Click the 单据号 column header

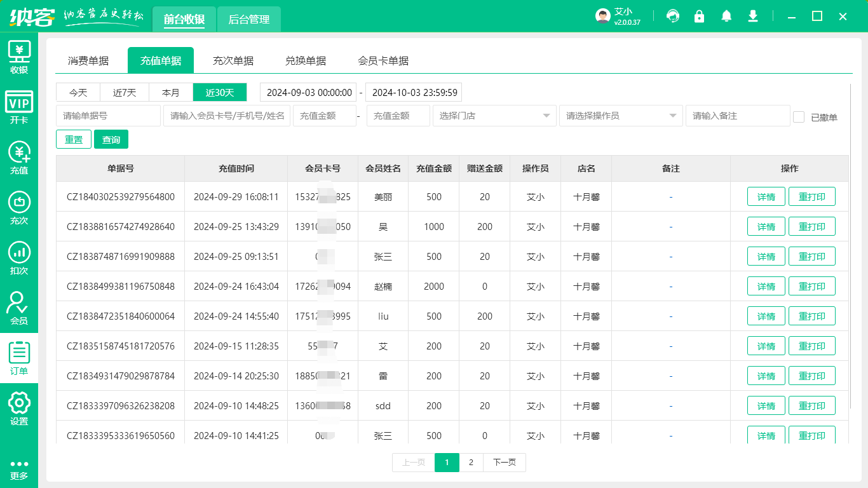tap(121, 168)
